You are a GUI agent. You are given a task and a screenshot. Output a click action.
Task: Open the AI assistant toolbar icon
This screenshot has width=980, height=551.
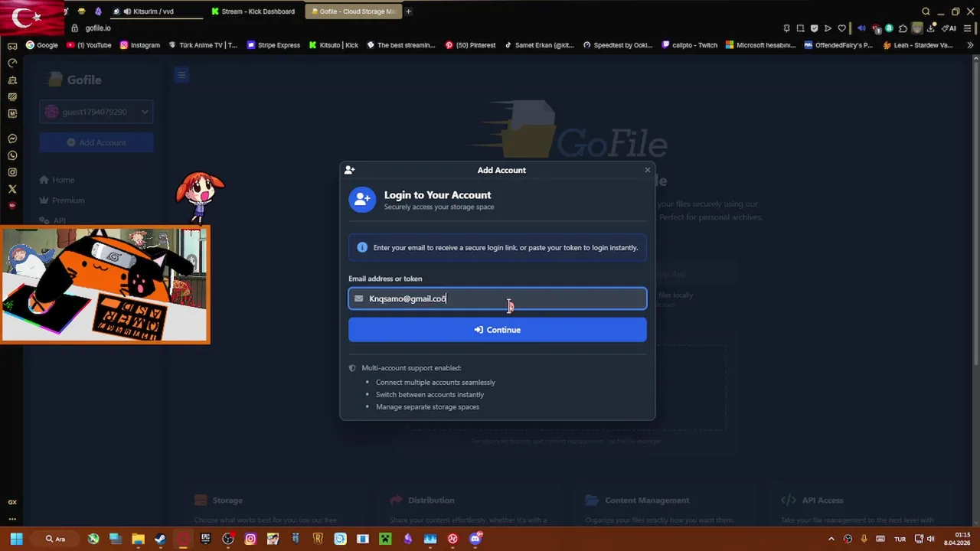click(949, 28)
